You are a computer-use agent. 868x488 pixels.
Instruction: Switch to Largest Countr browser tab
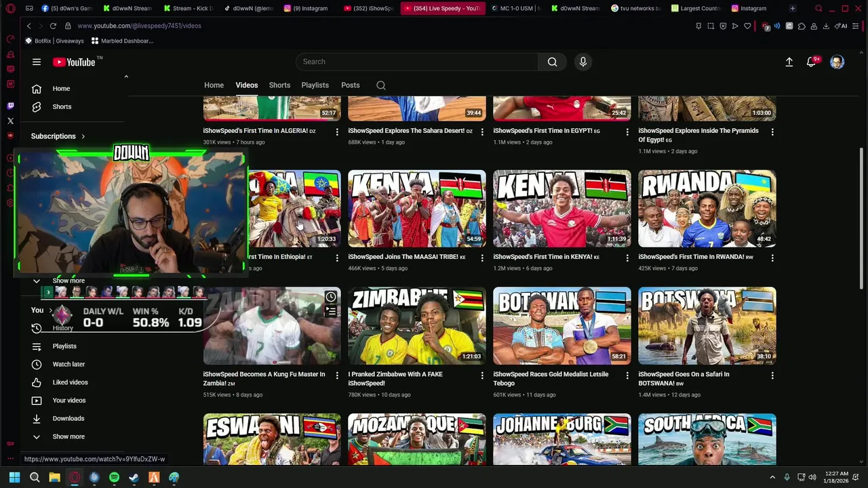click(696, 8)
